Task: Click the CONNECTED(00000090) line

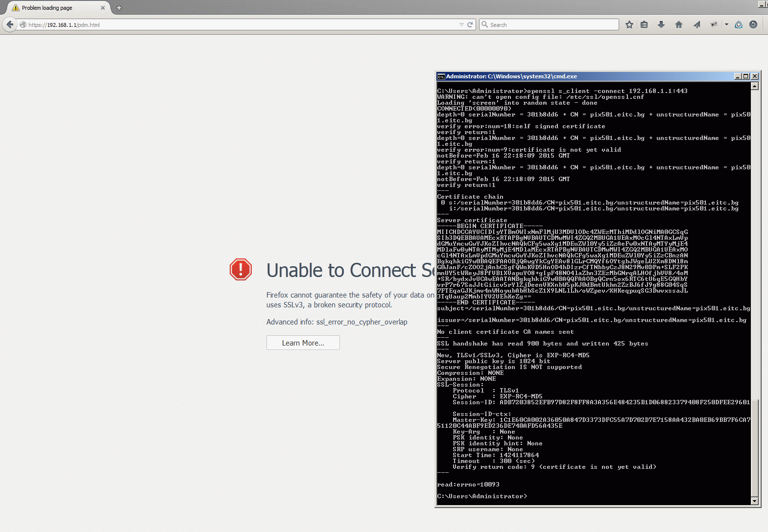Action: point(474,109)
